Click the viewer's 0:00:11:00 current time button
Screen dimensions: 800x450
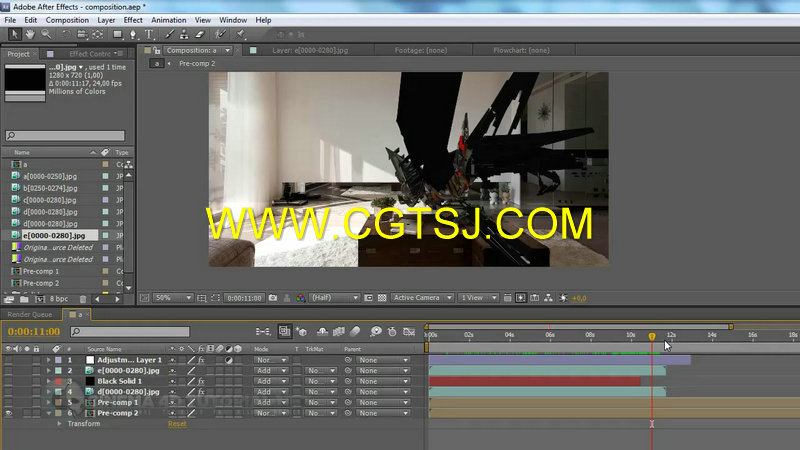click(244, 298)
